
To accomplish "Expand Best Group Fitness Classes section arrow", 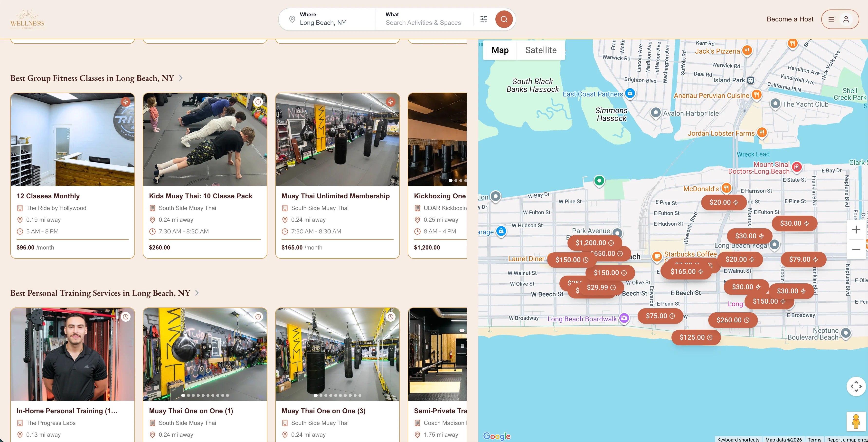I will tap(181, 78).
